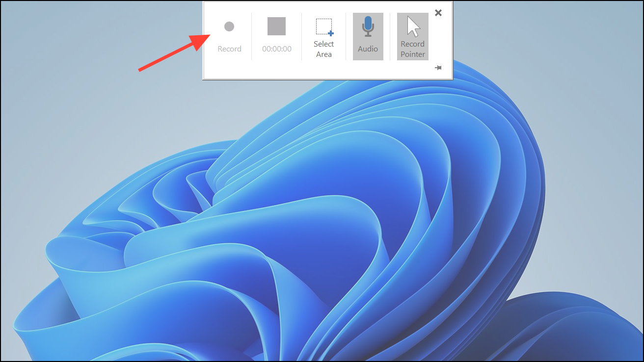Toggle the Record Pointer option
Viewport: 644px width, 362px height.
tap(412, 36)
